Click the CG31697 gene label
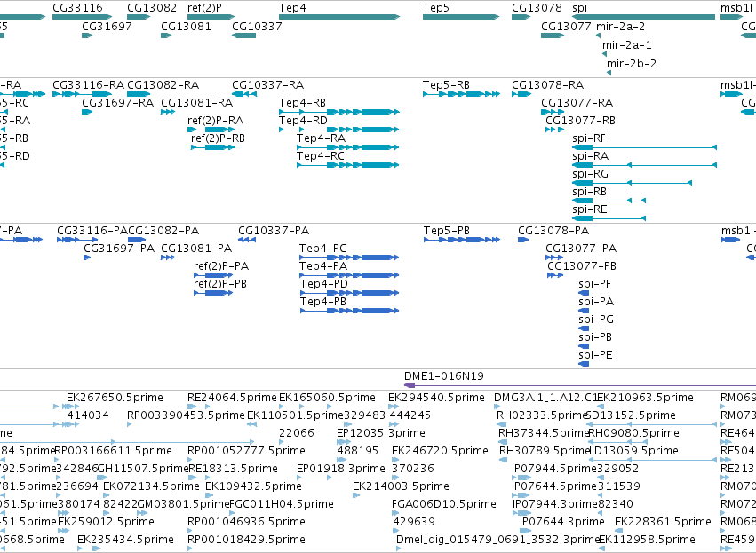Image resolution: width=756 pixels, height=553 pixels. point(107,26)
